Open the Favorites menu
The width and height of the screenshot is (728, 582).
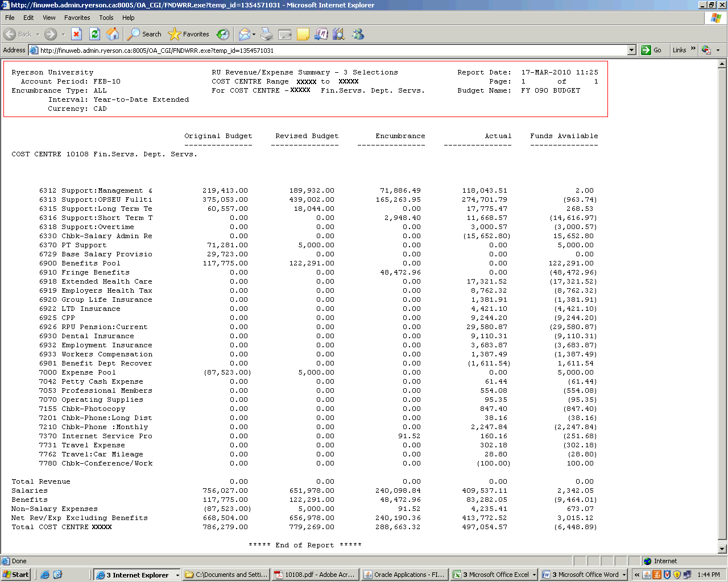(77, 18)
